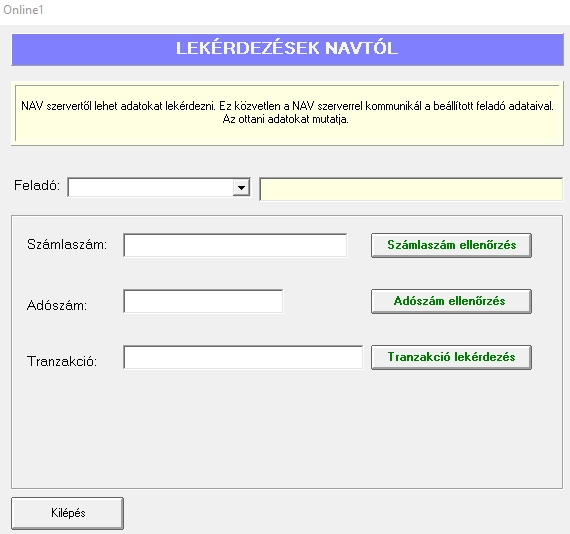Focus the Számlaszám input field
This screenshot has height=534, width=570.
click(235, 245)
